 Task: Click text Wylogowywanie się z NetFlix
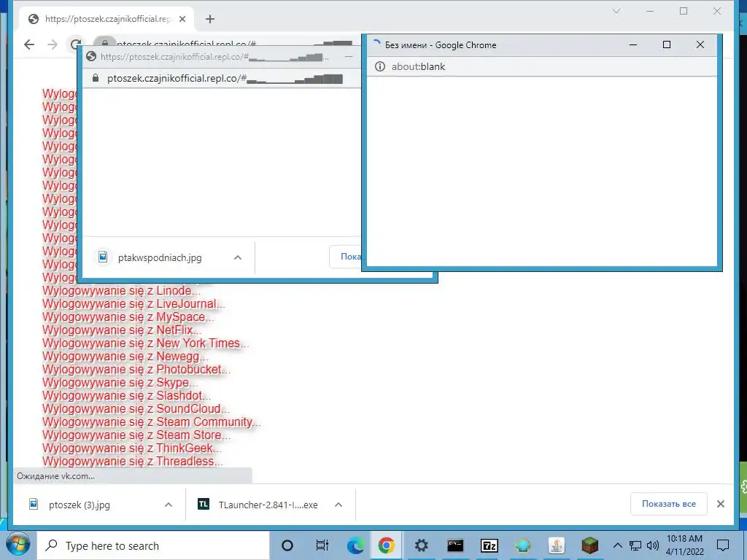(x=122, y=330)
